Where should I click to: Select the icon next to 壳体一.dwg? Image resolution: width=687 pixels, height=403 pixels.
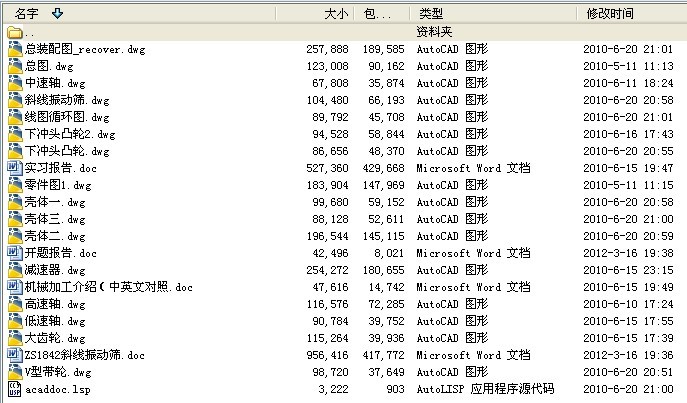tap(15, 202)
